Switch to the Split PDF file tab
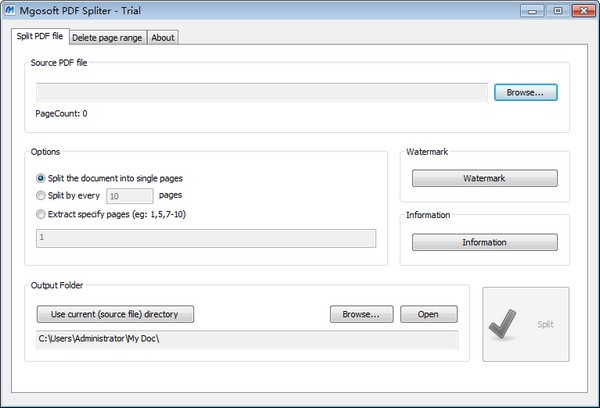 (x=39, y=37)
